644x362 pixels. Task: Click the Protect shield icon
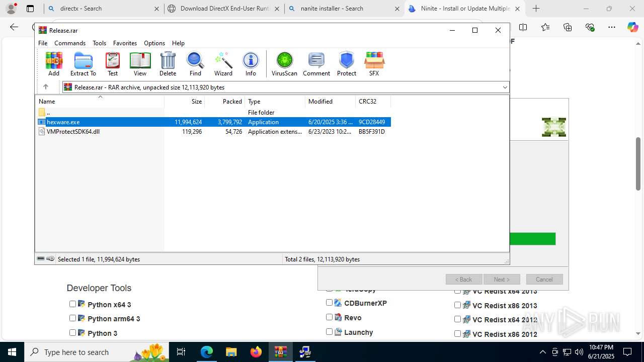coord(347,64)
